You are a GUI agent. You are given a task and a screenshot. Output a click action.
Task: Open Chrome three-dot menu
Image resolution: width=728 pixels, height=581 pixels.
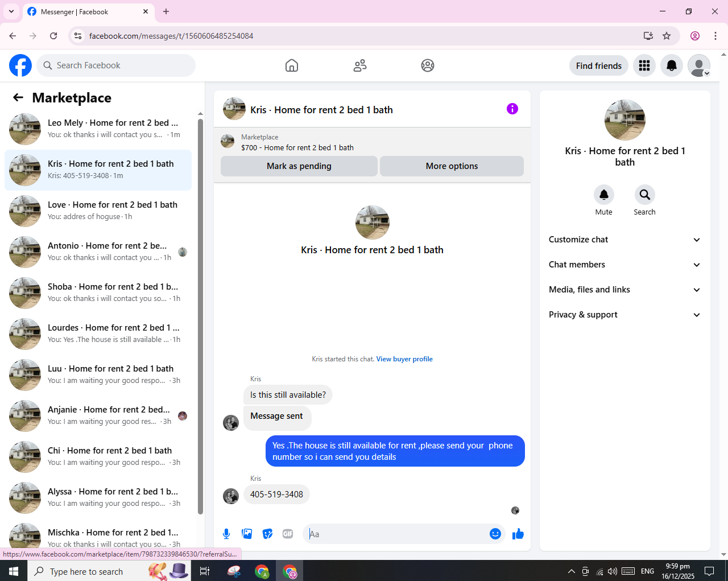click(x=715, y=36)
